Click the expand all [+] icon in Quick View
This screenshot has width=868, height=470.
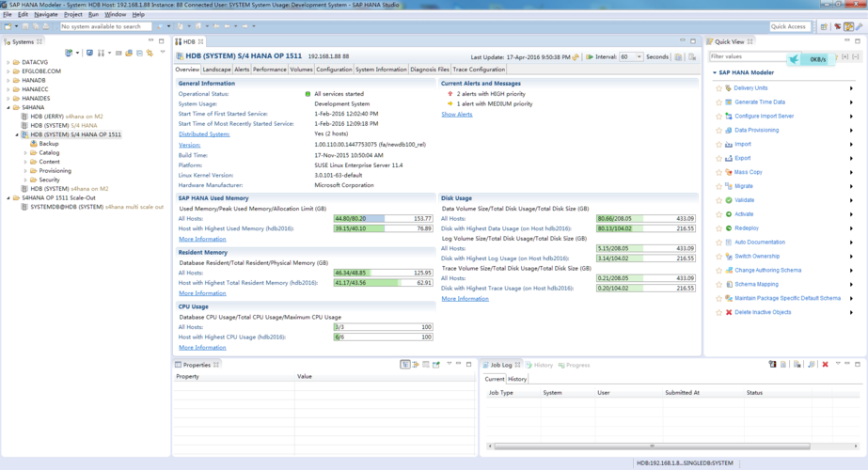click(844, 56)
